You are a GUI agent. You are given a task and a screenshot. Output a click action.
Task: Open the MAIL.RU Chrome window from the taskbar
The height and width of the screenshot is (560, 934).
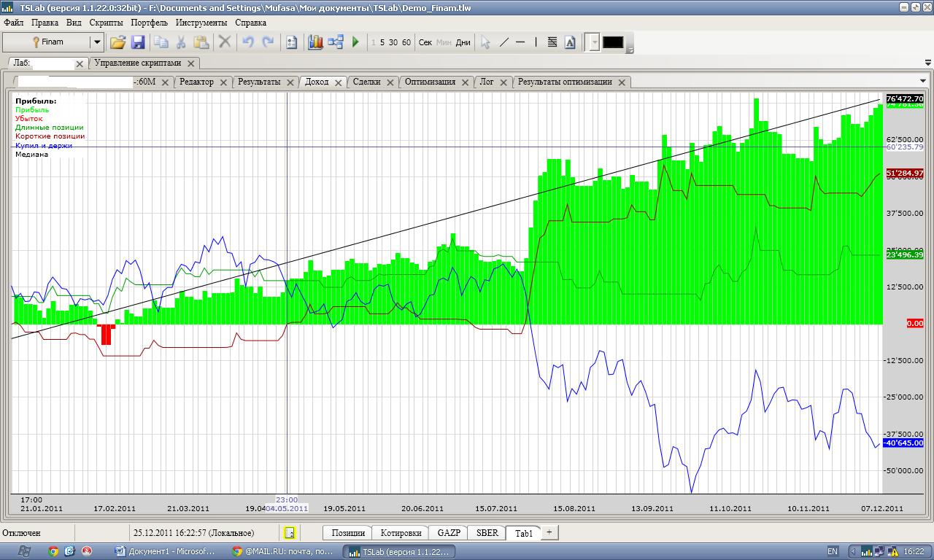pos(282,551)
